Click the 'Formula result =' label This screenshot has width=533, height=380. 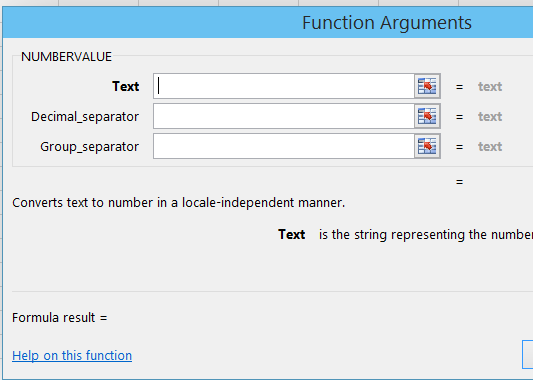60,318
